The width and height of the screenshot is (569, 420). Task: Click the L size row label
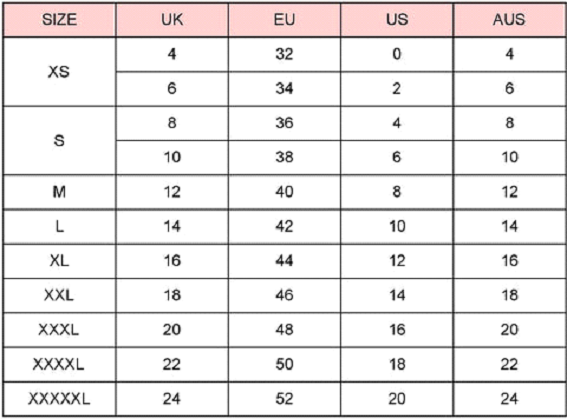[60, 227]
